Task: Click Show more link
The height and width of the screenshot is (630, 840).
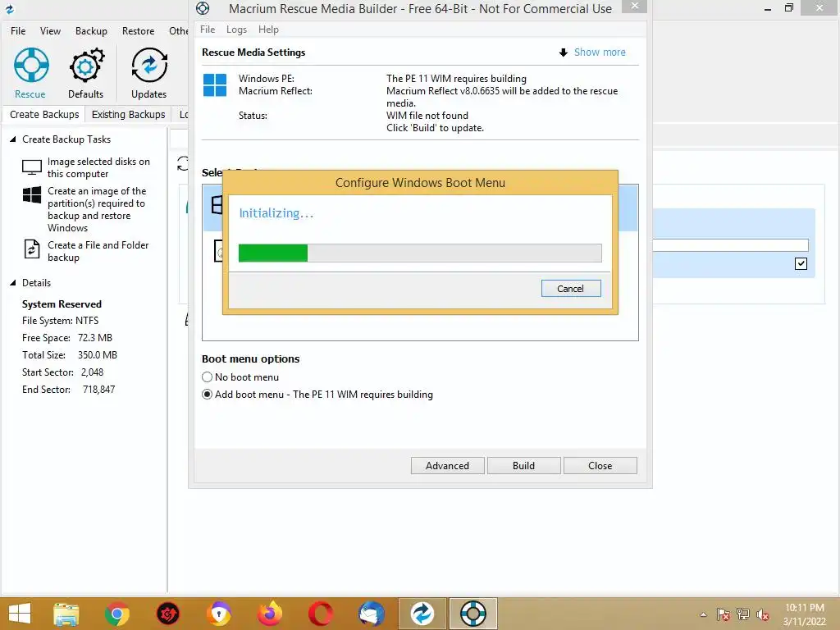Action: tap(600, 52)
